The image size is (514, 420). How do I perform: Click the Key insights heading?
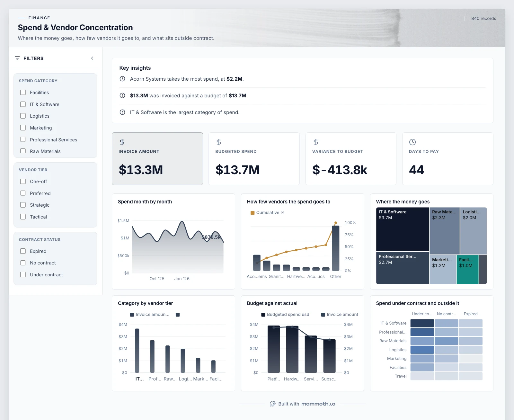[x=135, y=68]
